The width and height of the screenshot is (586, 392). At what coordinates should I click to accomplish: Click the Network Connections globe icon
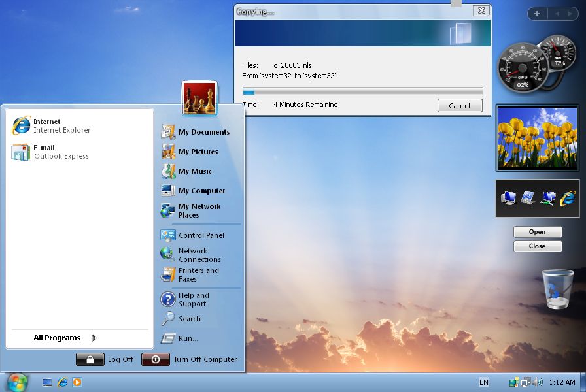tap(167, 254)
